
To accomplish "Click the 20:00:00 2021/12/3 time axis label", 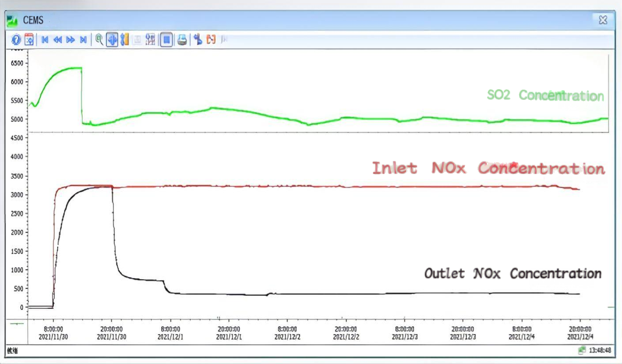I will 463,333.
